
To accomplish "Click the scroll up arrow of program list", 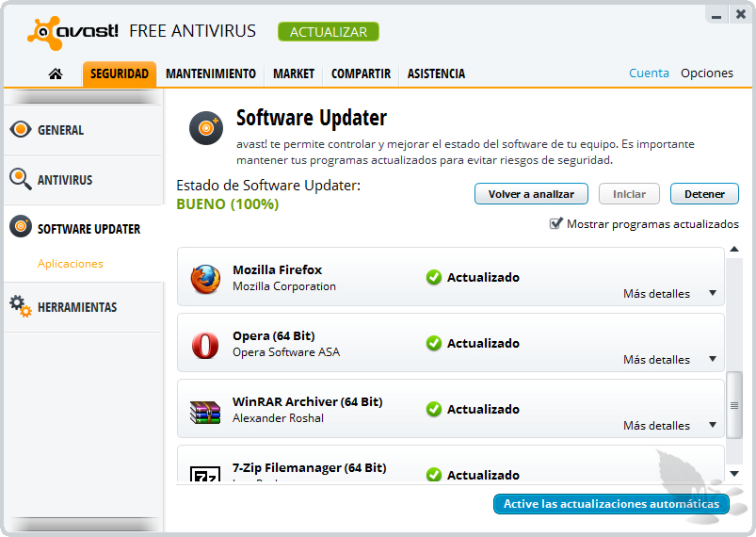I will [734, 250].
